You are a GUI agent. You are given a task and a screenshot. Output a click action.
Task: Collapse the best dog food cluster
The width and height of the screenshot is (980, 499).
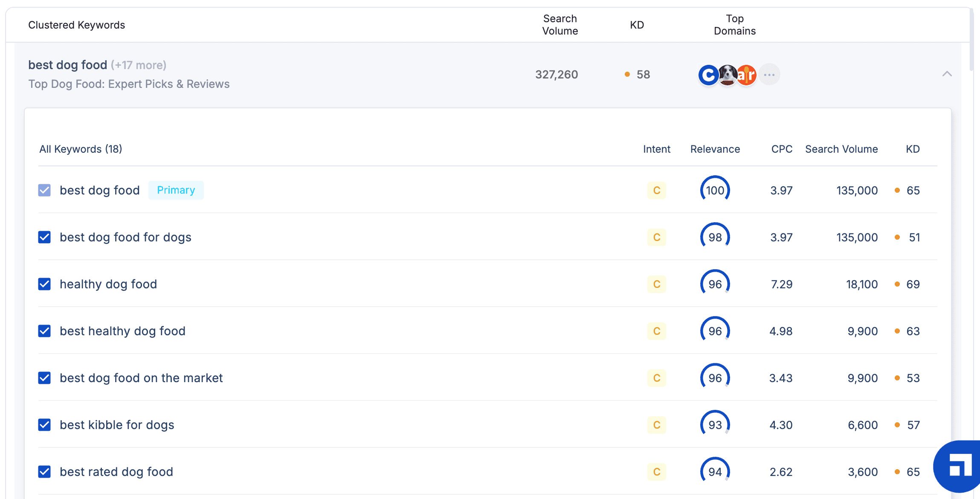tap(947, 74)
